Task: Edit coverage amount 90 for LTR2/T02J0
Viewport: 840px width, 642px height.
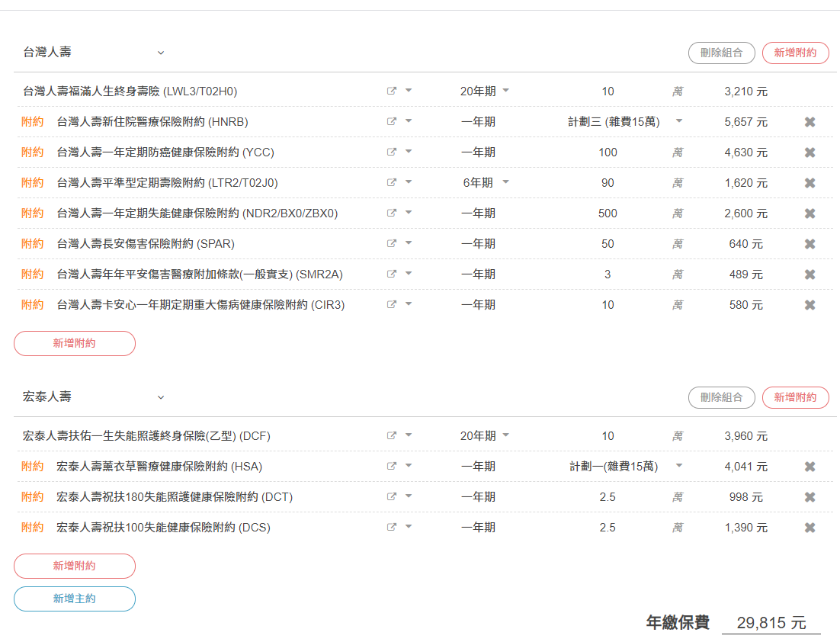Action: click(x=608, y=183)
